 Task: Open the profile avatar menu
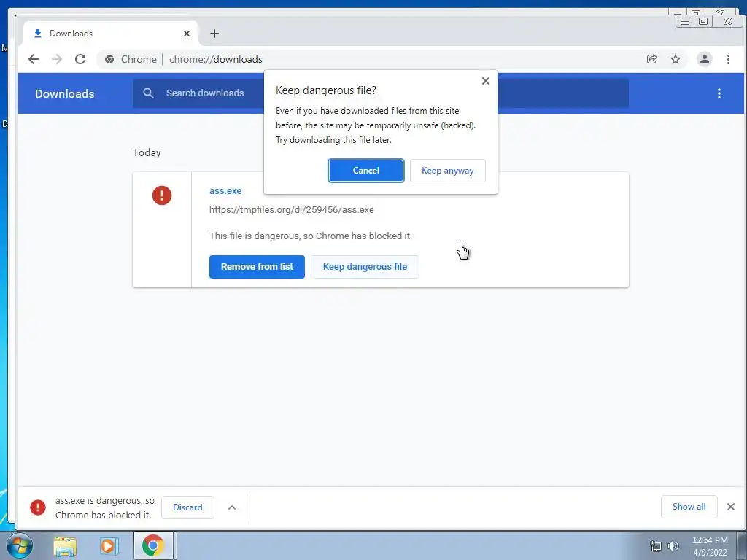704,59
